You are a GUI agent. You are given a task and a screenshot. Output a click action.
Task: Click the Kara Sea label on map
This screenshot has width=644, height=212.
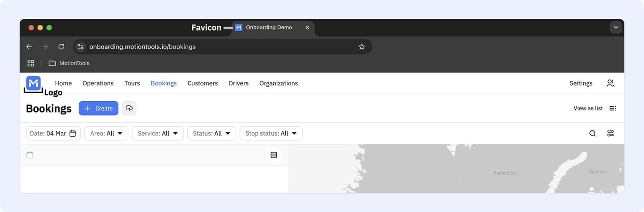(x=598, y=172)
